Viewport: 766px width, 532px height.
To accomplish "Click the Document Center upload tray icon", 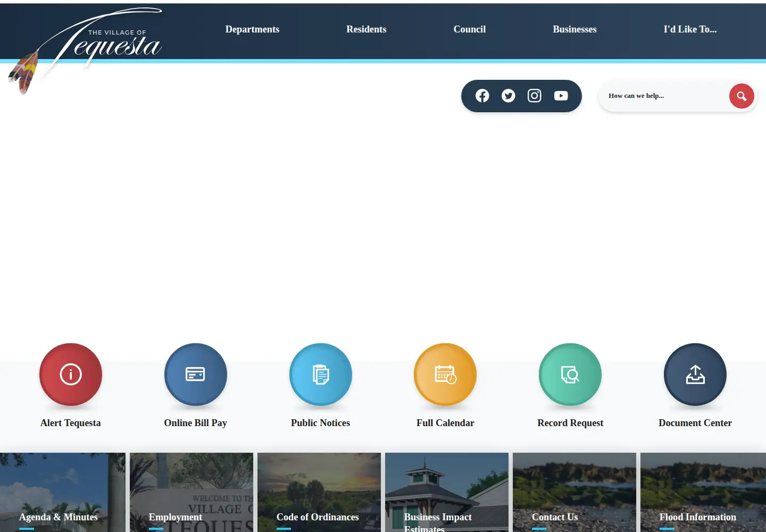I will click(x=695, y=375).
